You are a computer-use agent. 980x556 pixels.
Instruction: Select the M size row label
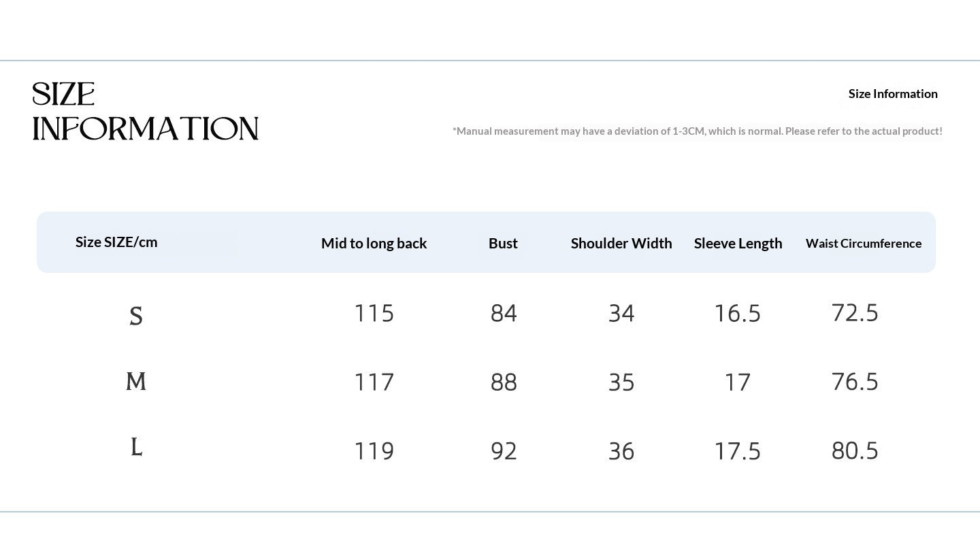tap(136, 381)
